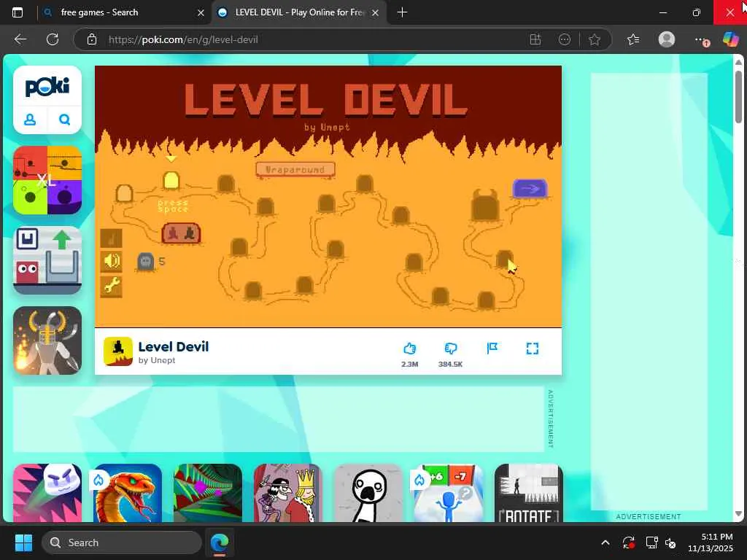This screenshot has width=747, height=560.
Task: Click the Wraparound level name sign
Action: coord(295,169)
